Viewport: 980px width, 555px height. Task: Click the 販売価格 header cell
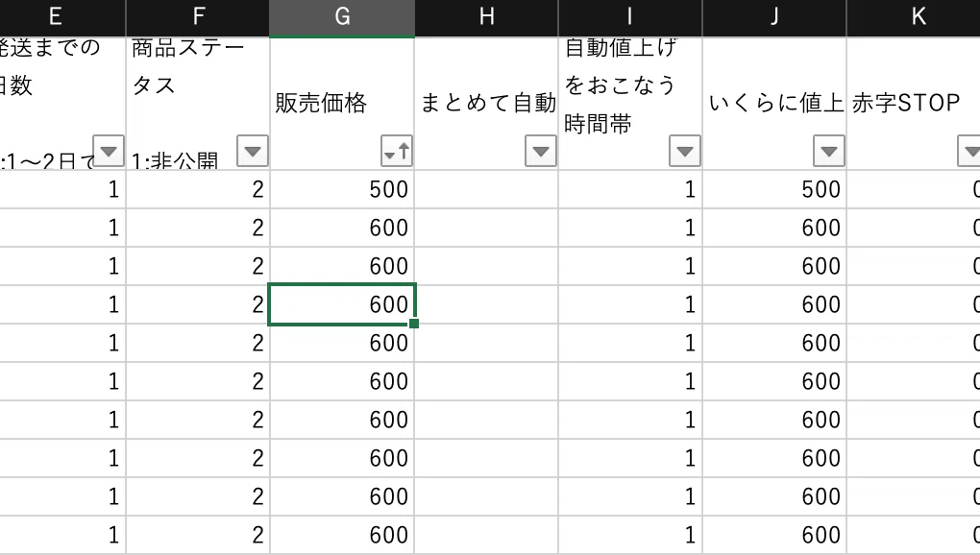342,103
